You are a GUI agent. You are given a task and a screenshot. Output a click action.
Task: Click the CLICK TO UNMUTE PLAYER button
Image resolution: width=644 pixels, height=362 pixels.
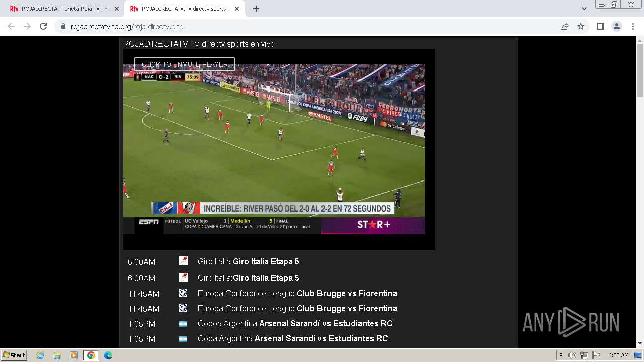[x=185, y=64]
